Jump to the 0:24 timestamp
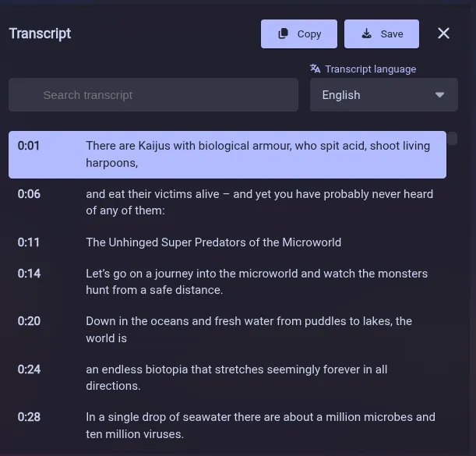Screen dimensions: 476x456 tap(29, 369)
